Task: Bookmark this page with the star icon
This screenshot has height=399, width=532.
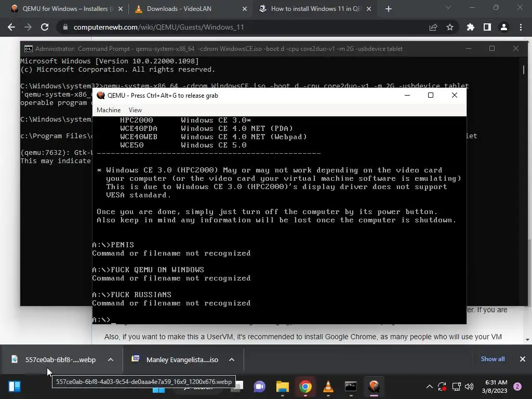Action: tap(450, 27)
